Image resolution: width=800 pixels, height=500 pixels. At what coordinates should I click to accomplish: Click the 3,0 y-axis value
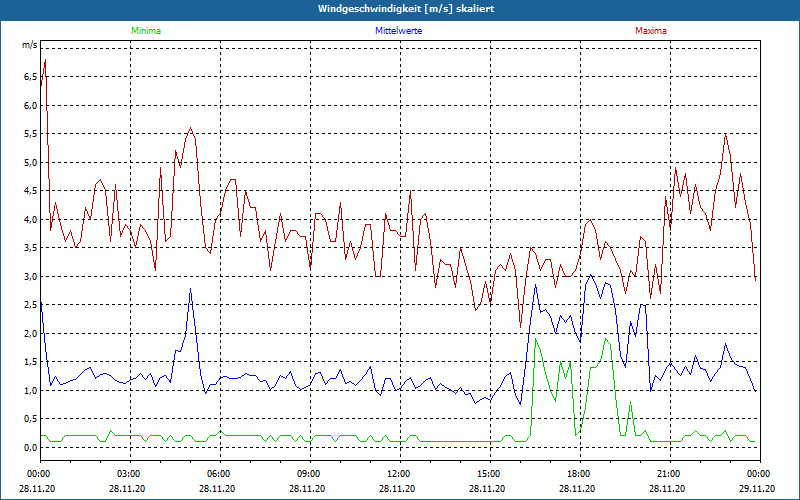[x=30, y=277]
